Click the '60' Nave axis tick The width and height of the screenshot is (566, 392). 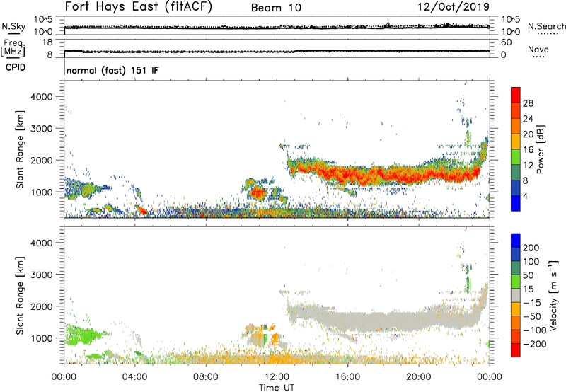click(x=506, y=42)
